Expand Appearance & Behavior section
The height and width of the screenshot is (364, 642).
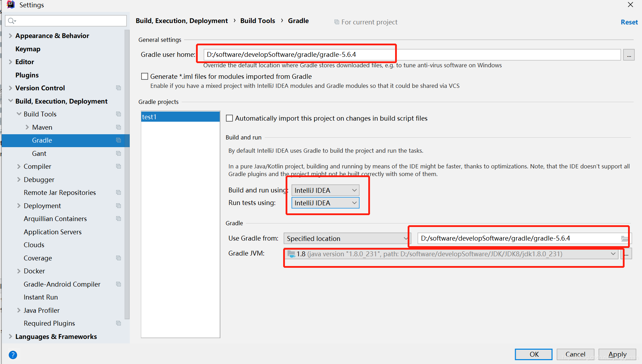[10, 36]
